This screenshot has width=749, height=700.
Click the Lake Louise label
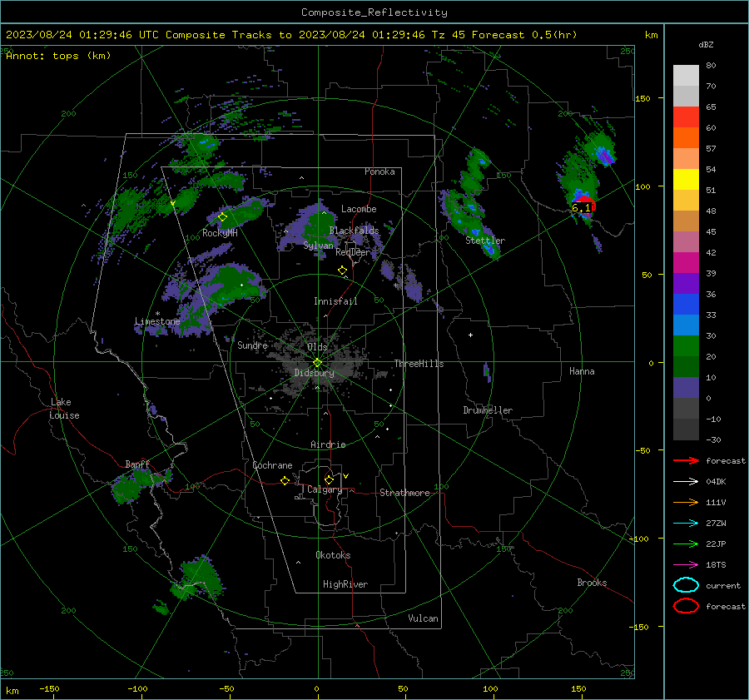[x=64, y=409]
